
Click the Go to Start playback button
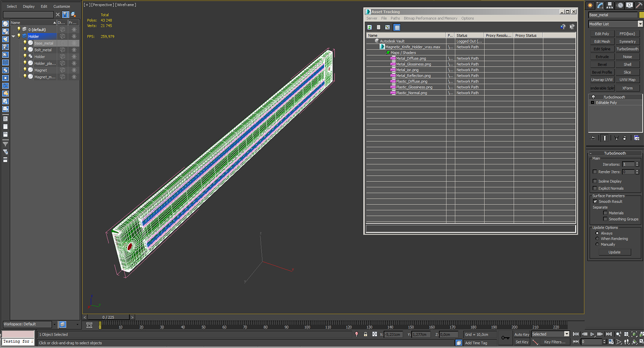click(x=576, y=334)
